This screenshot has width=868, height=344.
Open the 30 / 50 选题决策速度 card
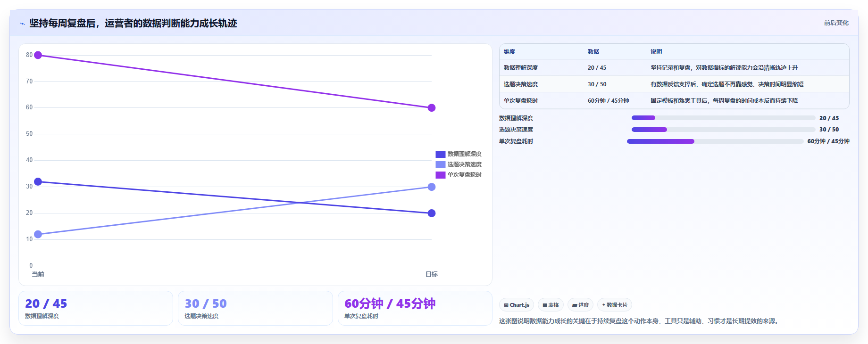point(255,308)
